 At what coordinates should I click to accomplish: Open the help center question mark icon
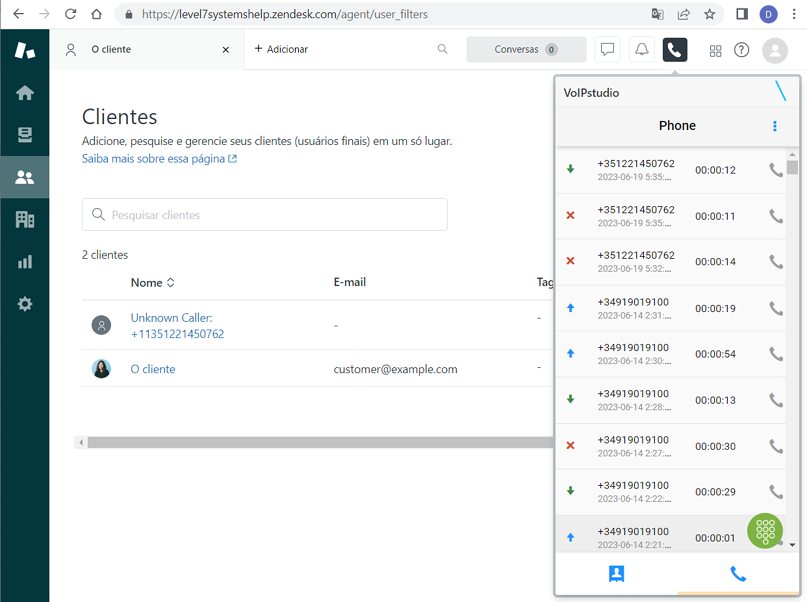[742, 50]
